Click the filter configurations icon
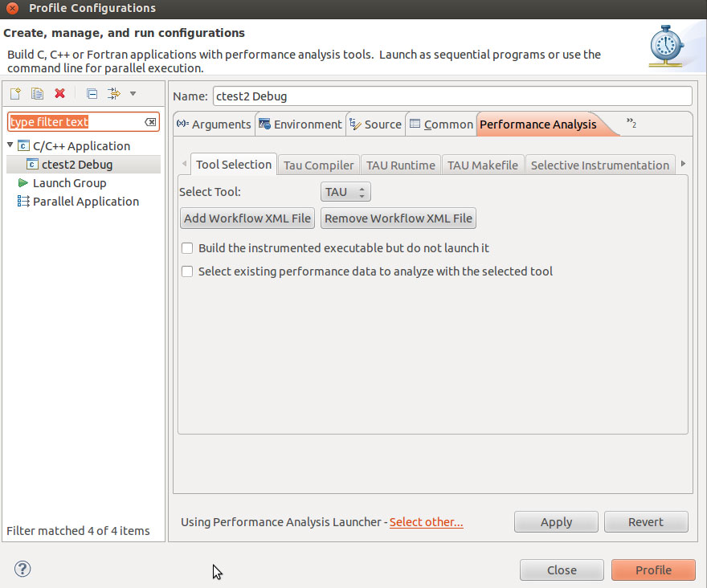This screenshot has width=707, height=588. tap(113, 94)
